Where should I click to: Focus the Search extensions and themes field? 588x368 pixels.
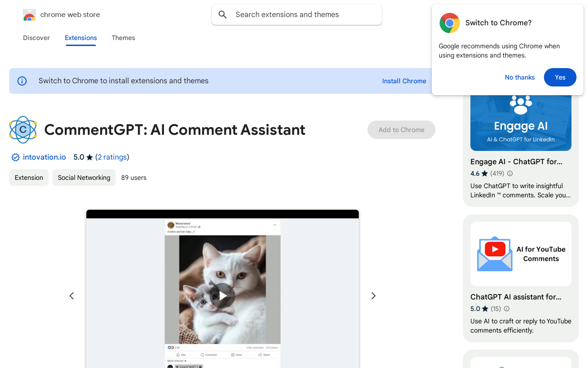[x=303, y=15]
